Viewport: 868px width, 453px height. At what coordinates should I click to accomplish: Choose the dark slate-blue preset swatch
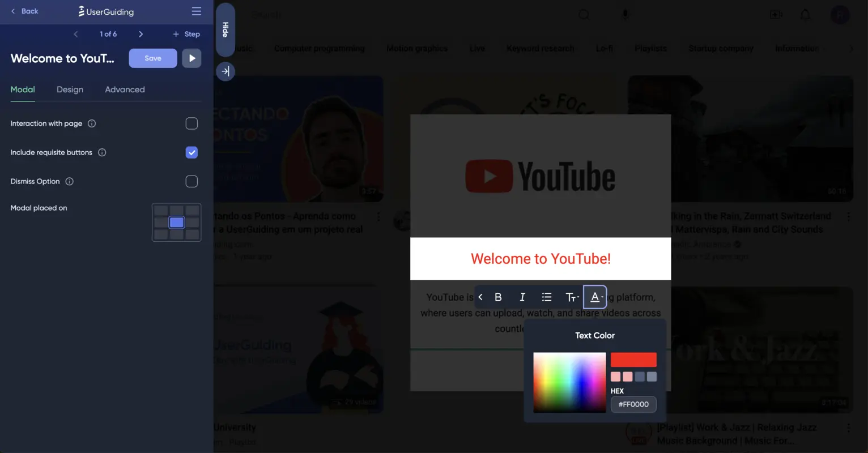[640, 377]
